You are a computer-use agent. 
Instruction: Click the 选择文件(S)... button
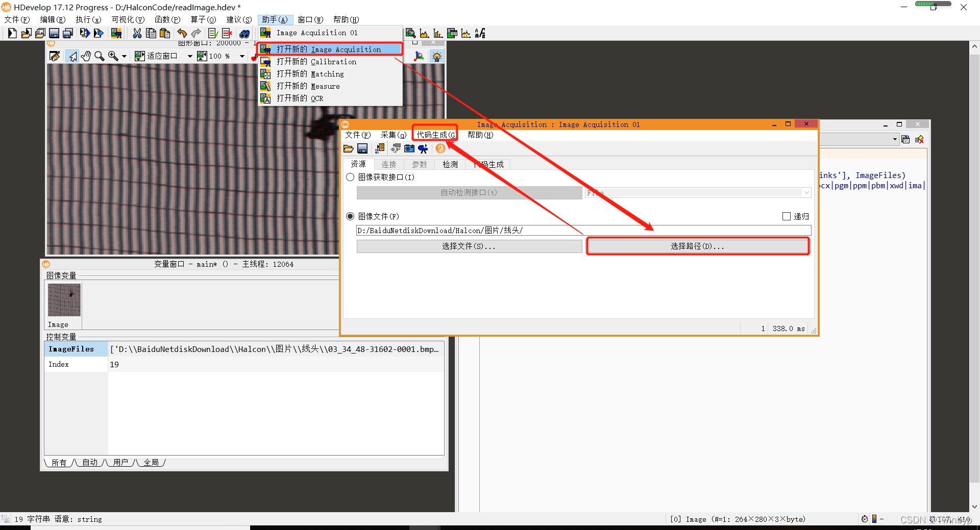tap(469, 246)
